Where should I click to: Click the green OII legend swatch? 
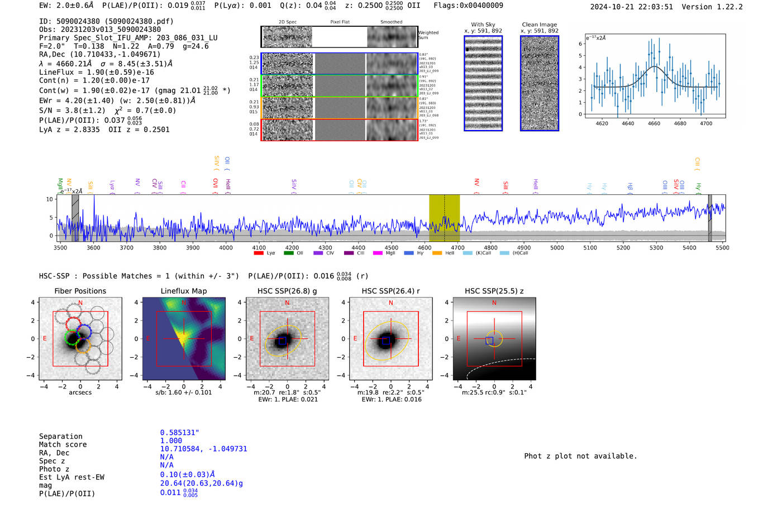[x=288, y=253]
